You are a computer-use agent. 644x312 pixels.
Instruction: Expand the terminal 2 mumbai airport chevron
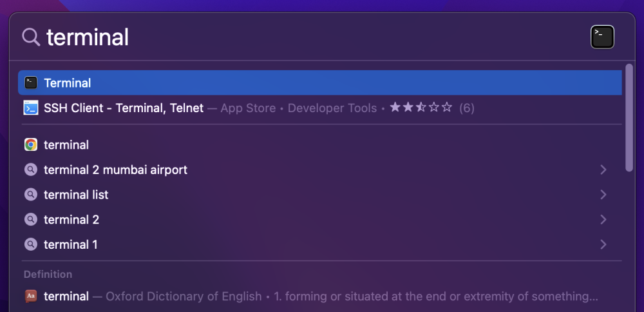(x=603, y=170)
